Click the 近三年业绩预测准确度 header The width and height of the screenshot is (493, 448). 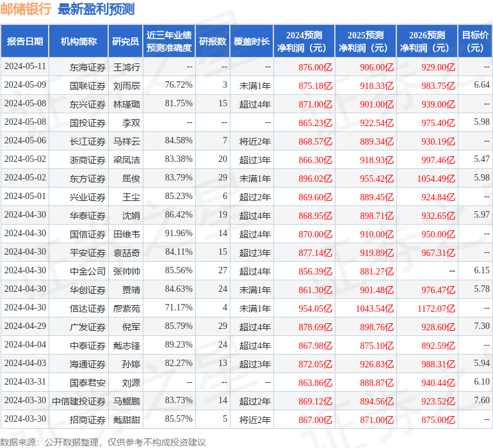(x=169, y=42)
